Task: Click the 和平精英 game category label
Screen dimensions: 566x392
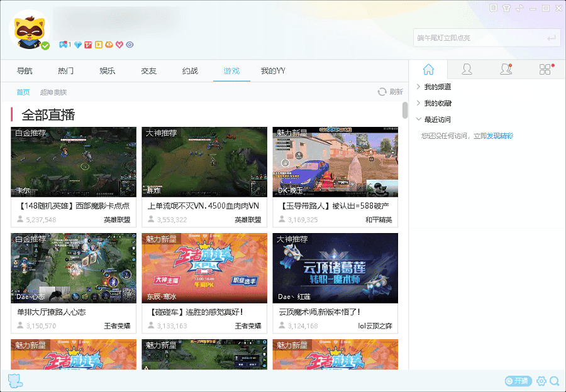Action: 379,220
